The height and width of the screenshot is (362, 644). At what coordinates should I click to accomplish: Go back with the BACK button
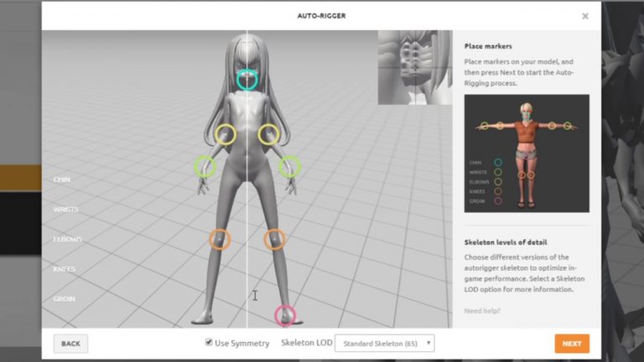70,344
